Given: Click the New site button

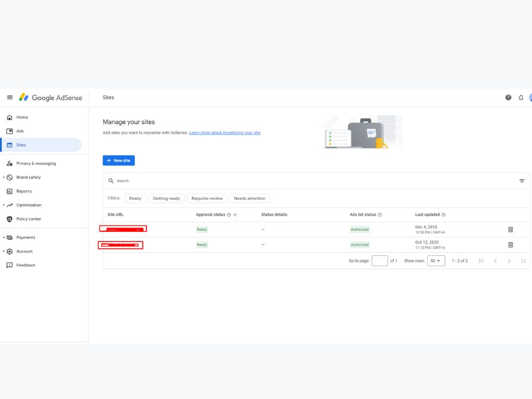Looking at the screenshot, I should (119, 161).
